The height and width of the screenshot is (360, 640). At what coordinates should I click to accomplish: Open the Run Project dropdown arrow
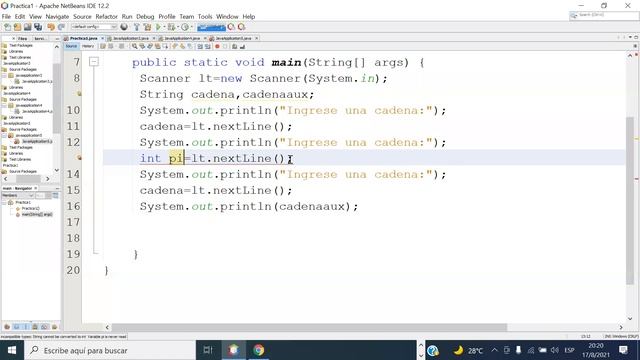[164, 27]
